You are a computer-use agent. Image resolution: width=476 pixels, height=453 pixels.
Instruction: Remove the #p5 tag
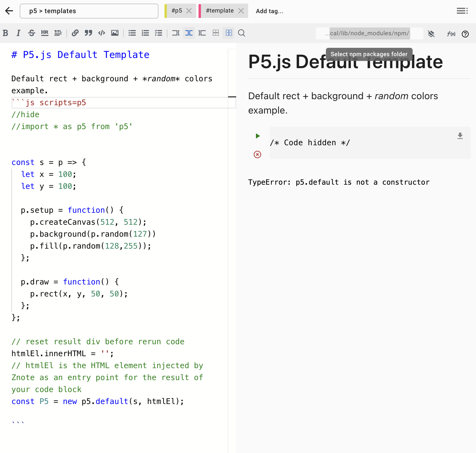pyautogui.click(x=189, y=11)
